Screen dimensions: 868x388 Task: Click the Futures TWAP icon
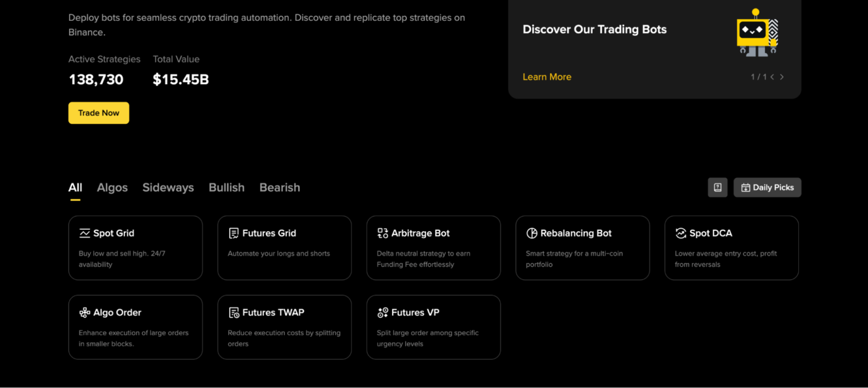coord(233,312)
